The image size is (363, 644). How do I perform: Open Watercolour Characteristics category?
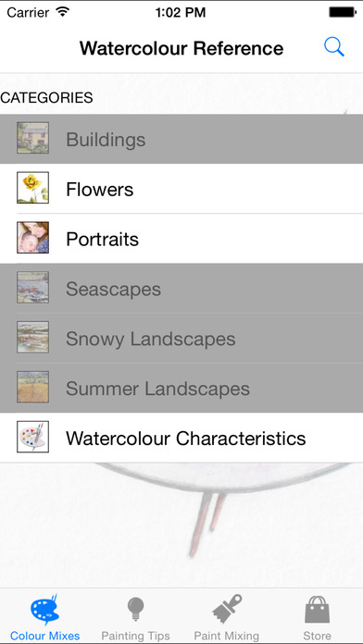[x=181, y=438]
